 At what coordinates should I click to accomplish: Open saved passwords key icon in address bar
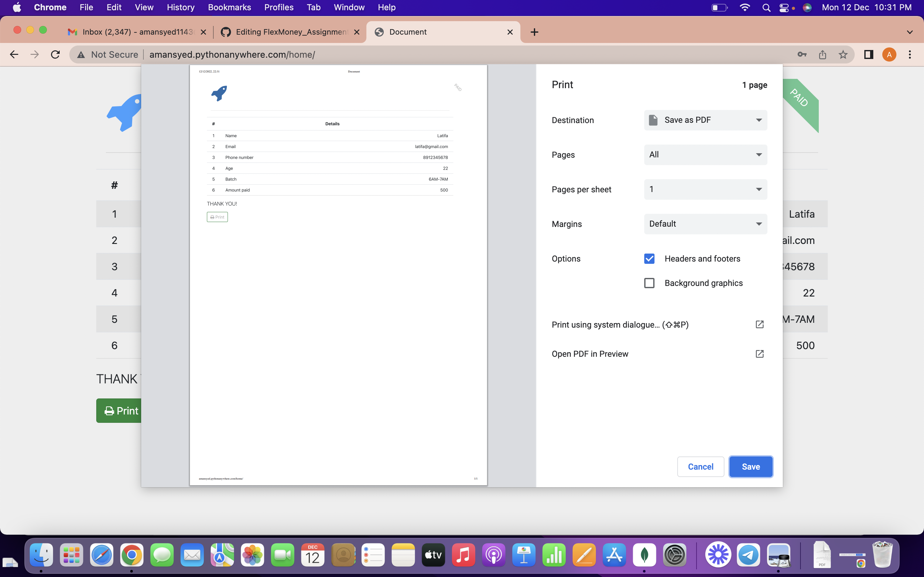[801, 54]
